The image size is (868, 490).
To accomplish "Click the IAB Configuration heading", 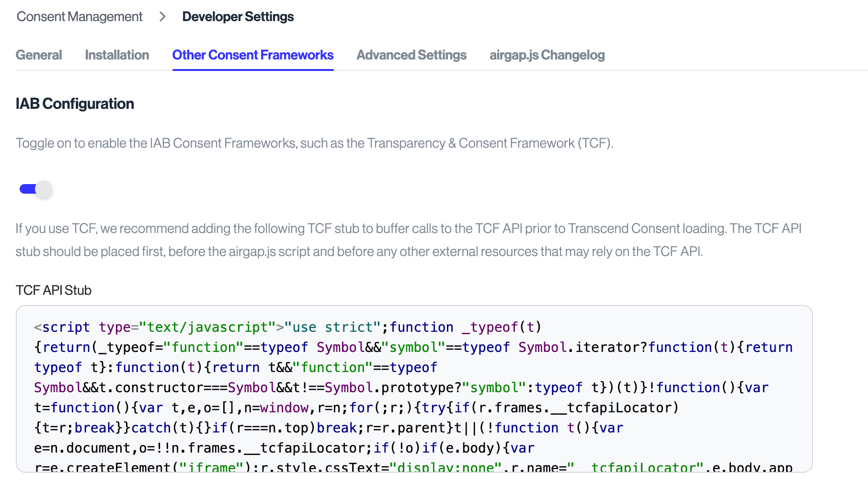I will (x=75, y=104).
